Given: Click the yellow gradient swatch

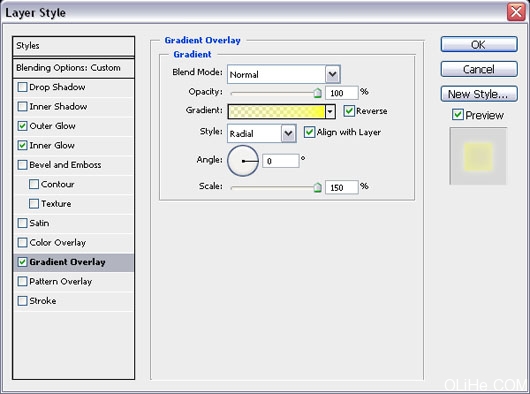Looking at the screenshot, I should pyautogui.click(x=276, y=111).
